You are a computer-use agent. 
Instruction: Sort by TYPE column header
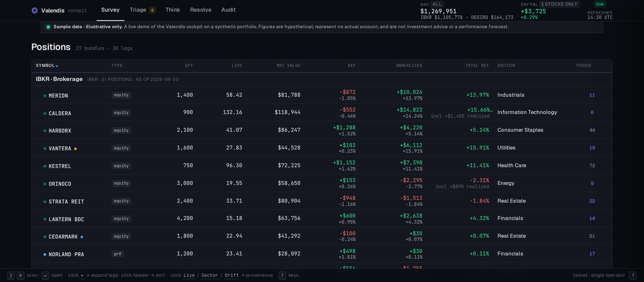pyautogui.click(x=117, y=65)
